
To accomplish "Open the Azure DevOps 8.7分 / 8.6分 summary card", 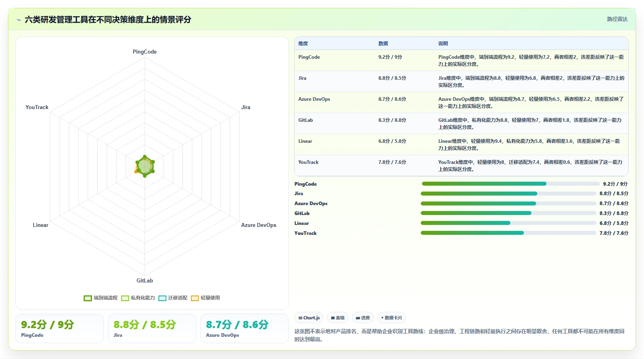I will [x=244, y=328].
